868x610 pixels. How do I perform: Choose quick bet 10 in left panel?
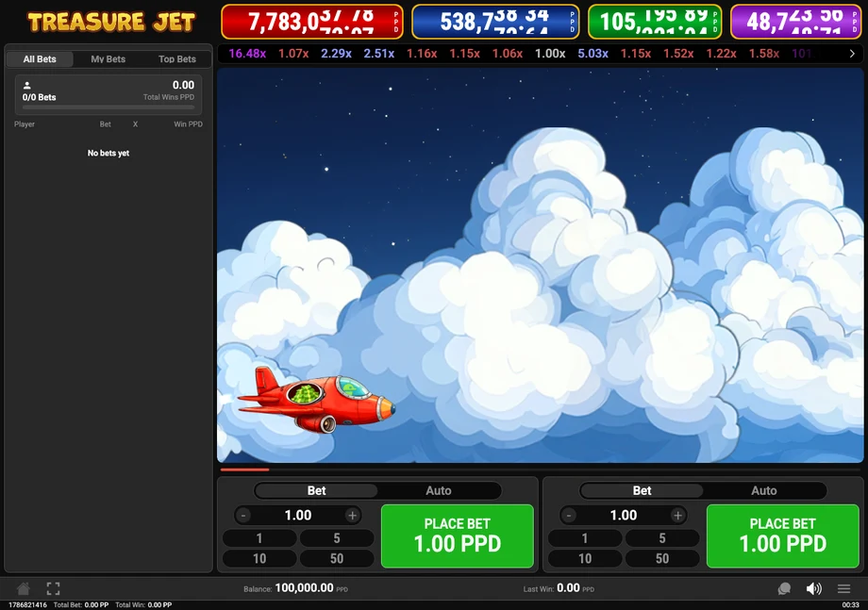click(259, 558)
